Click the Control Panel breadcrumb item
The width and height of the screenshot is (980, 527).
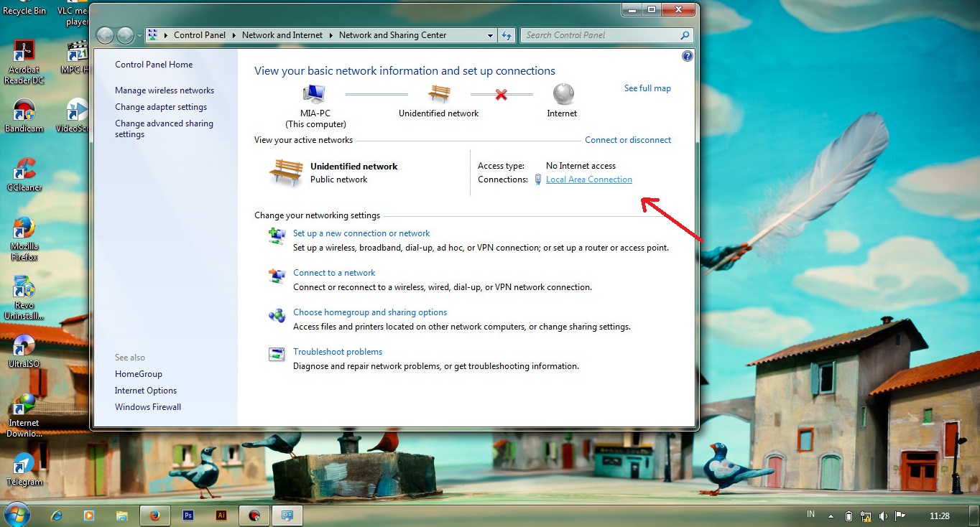click(199, 35)
